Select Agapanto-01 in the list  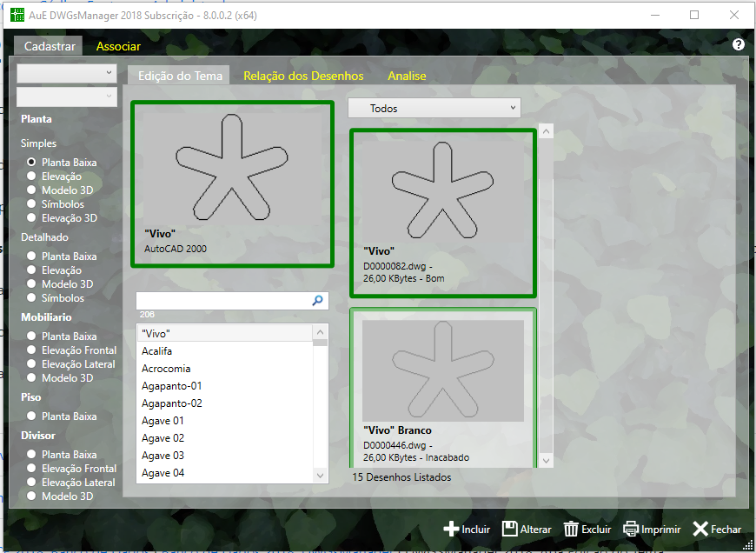point(172,386)
